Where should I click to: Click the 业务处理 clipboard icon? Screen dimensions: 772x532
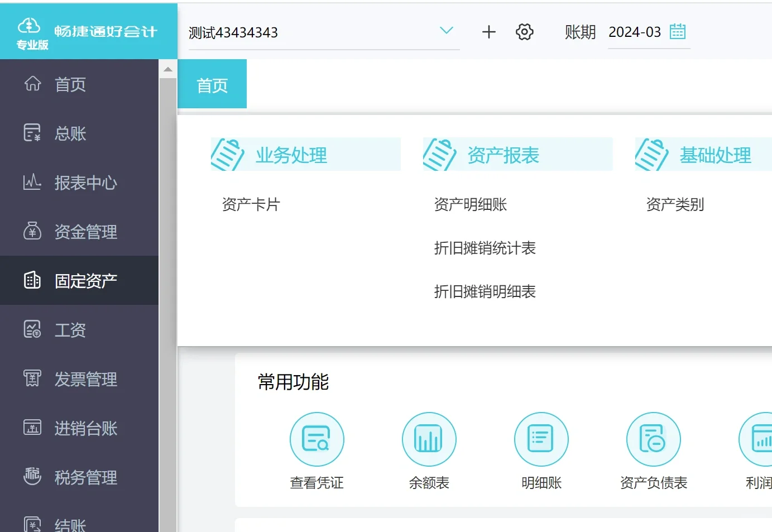point(228,155)
